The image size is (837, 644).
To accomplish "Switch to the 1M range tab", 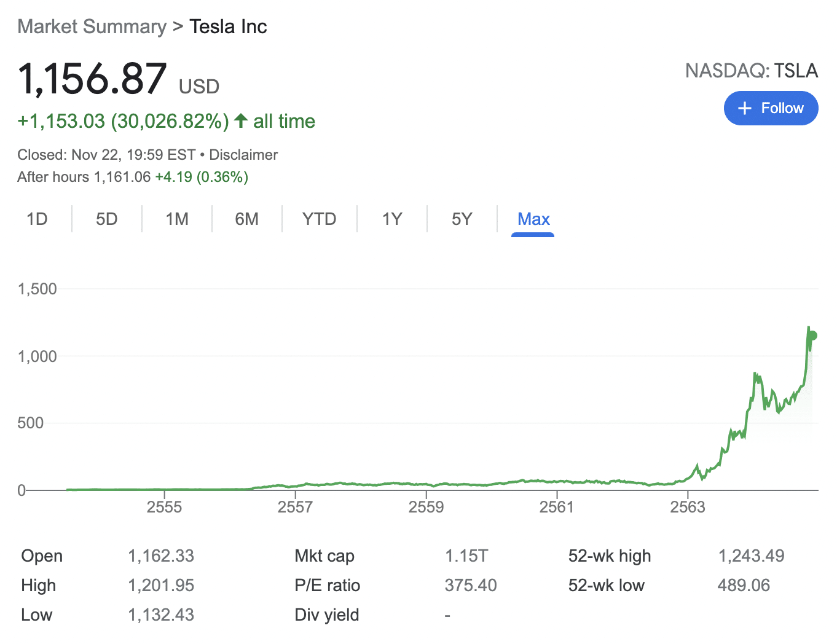I will pyautogui.click(x=177, y=219).
